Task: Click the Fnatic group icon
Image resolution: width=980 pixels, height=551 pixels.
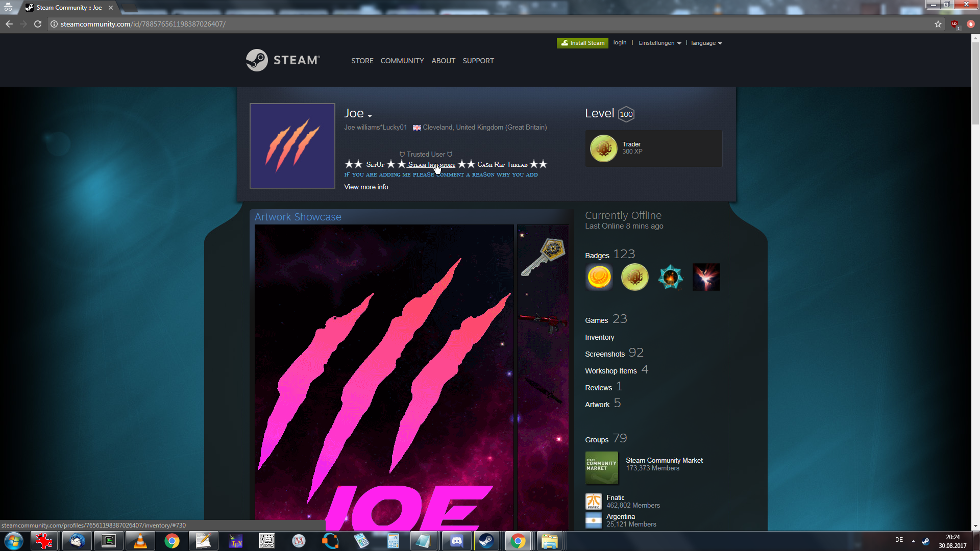Action: (593, 501)
